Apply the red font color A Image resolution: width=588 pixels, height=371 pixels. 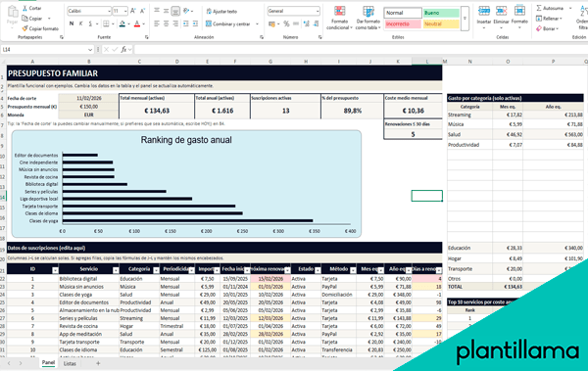click(137, 23)
